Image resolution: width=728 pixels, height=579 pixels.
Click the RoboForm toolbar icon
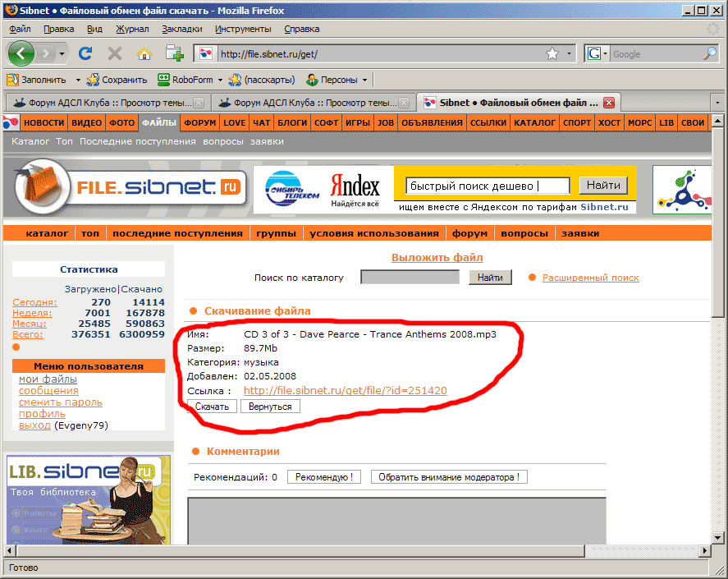pos(163,80)
